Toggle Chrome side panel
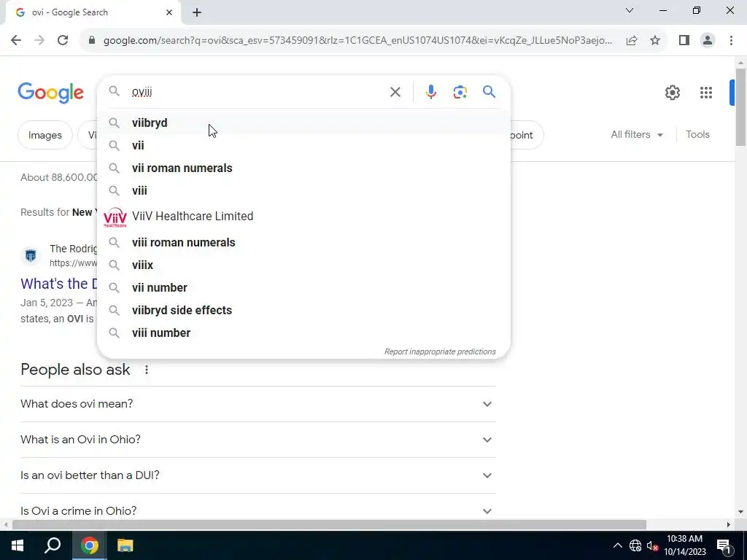The image size is (747, 560). 684,41
